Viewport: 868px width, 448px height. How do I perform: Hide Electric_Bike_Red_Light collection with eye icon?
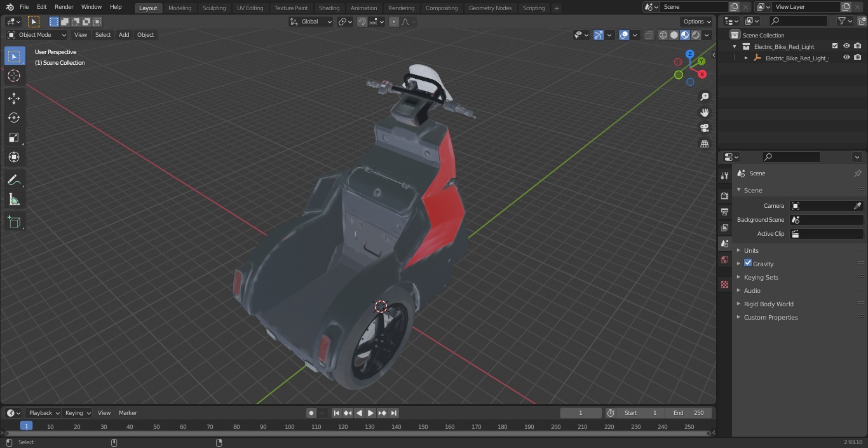846,46
